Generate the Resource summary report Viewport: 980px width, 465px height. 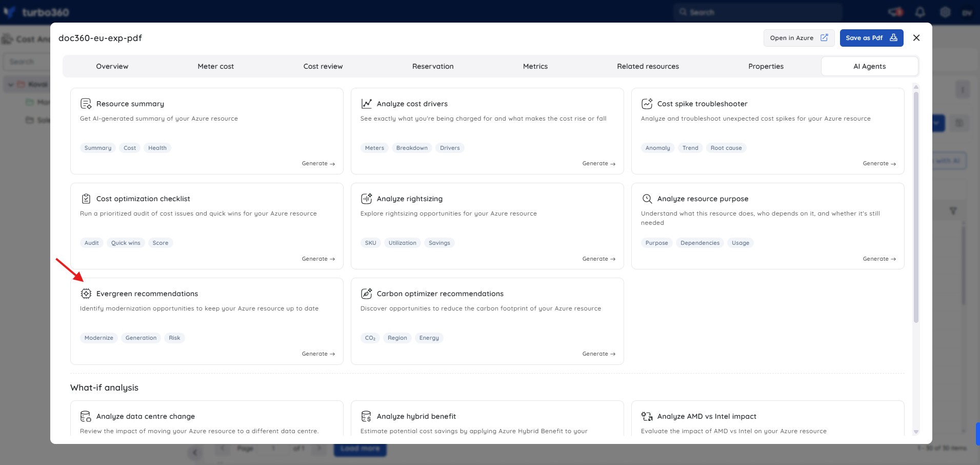click(318, 164)
